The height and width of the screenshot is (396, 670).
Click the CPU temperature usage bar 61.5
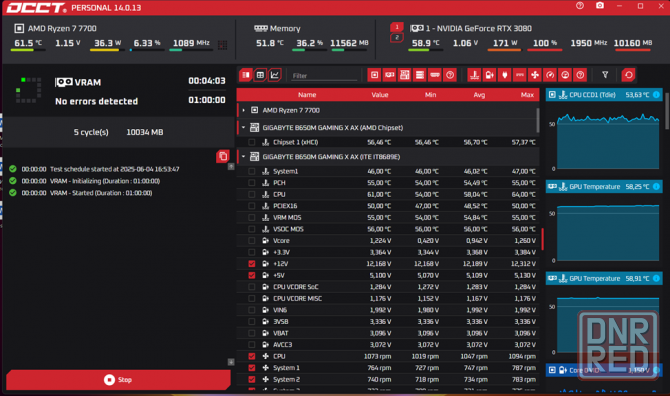coord(28,50)
